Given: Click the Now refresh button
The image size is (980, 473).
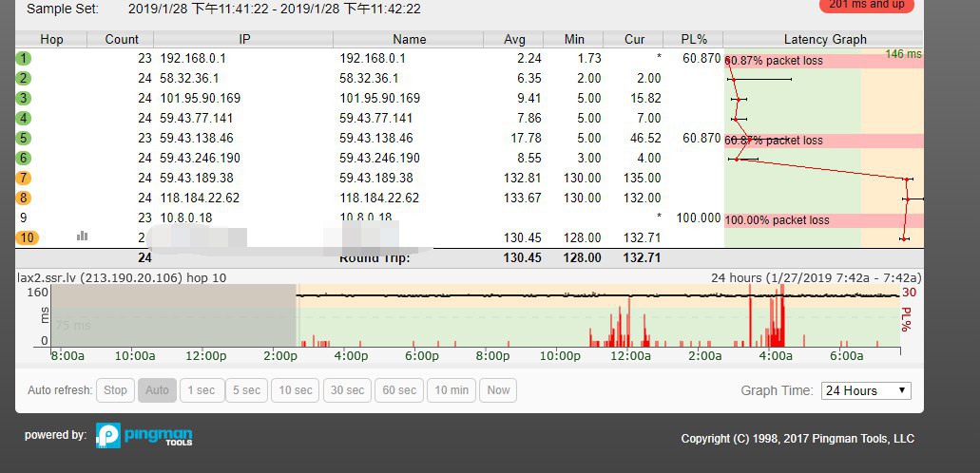Looking at the screenshot, I should tap(498, 390).
